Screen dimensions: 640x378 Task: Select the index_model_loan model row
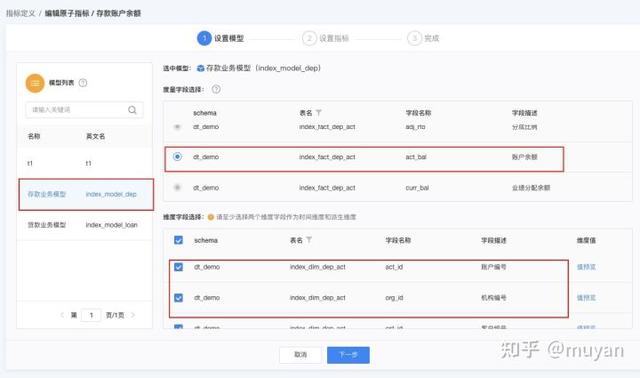click(85, 225)
